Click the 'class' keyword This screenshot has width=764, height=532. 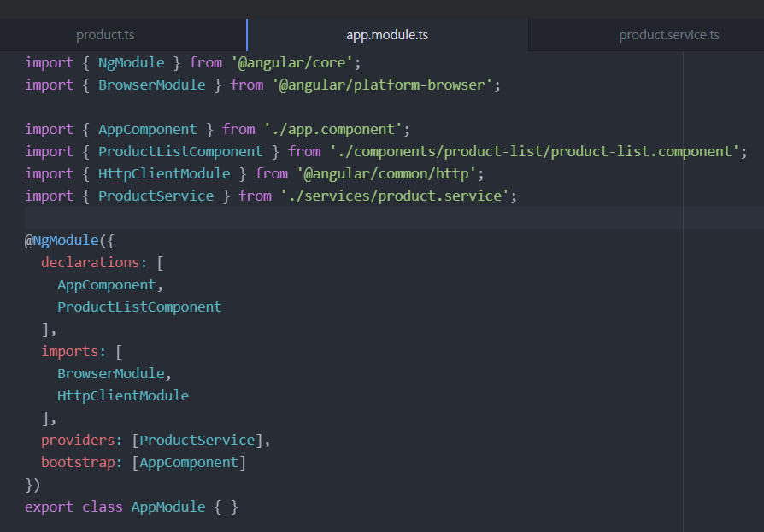[x=103, y=507]
